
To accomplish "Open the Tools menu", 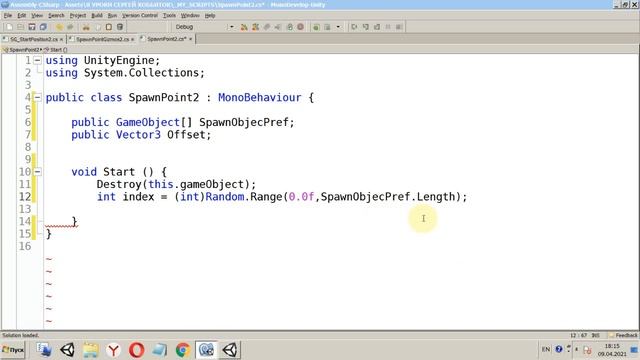I will (169, 16).
